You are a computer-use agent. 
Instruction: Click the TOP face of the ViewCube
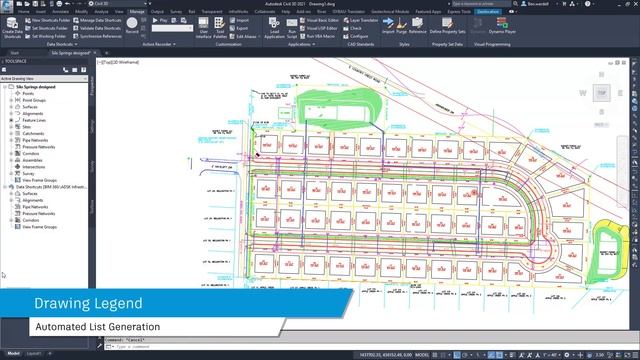[602, 93]
